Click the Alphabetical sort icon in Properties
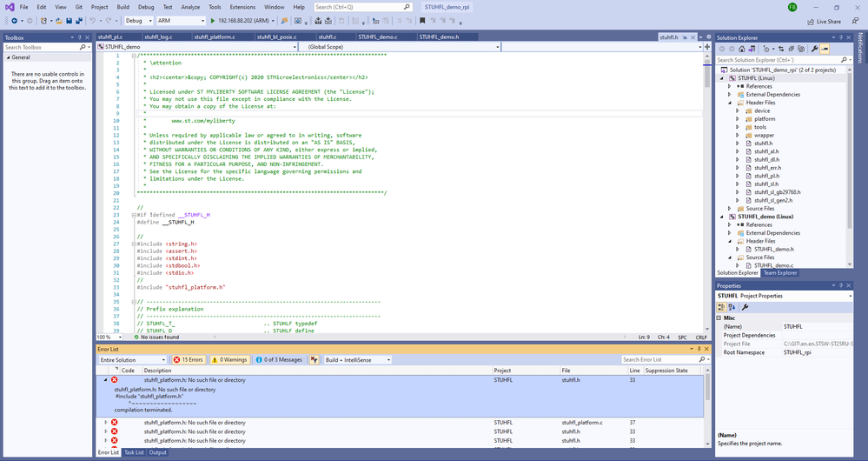 pos(732,307)
